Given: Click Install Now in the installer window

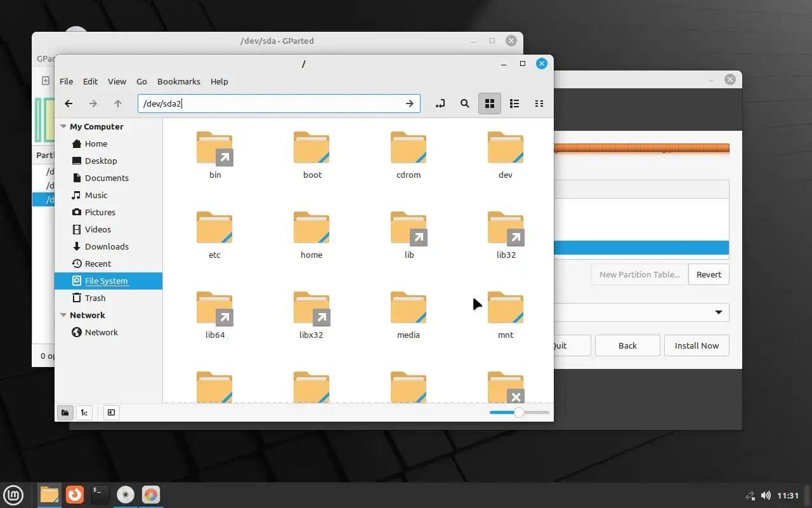Looking at the screenshot, I should pyautogui.click(x=697, y=345).
